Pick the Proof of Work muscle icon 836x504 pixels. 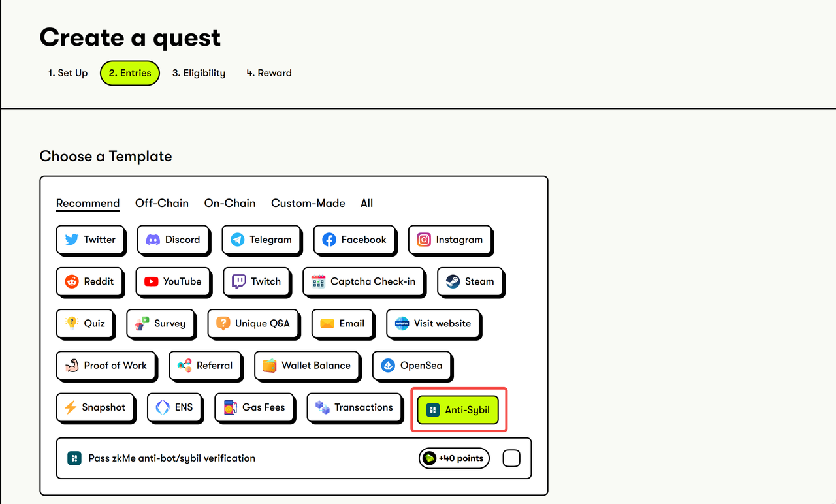[x=71, y=365]
